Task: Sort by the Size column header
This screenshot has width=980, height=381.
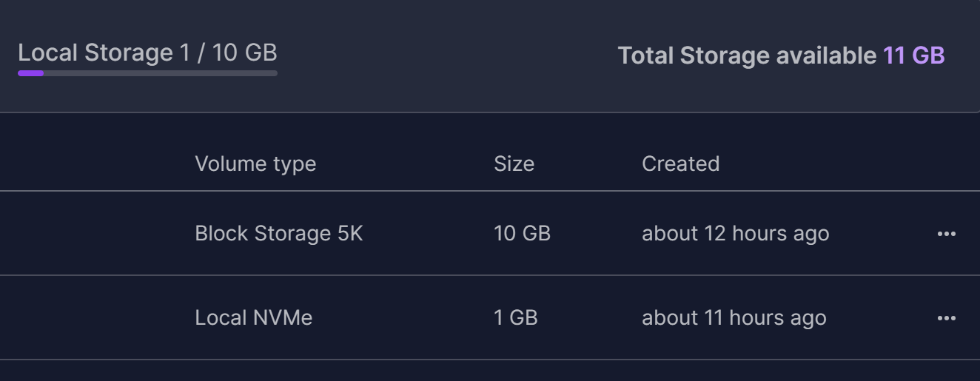Action: pyautogui.click(x=514, y=163)
